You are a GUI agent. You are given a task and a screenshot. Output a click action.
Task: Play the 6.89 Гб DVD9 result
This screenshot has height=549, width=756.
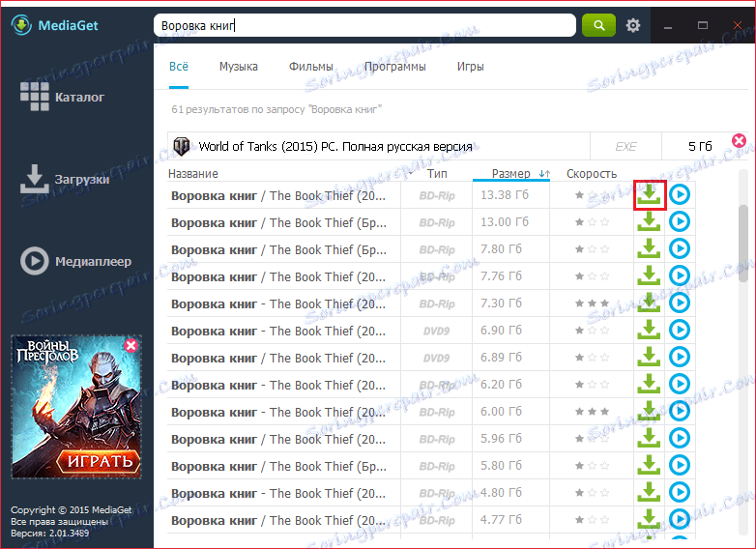[680, 357]
